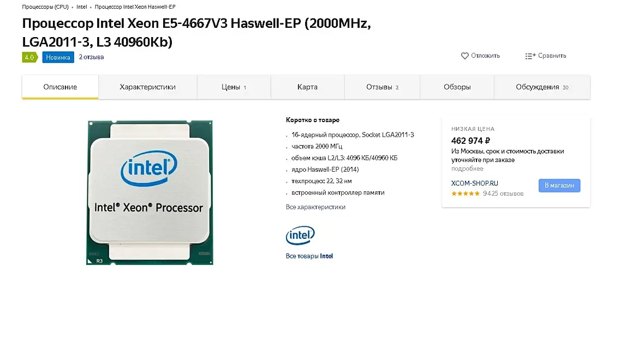Follow the Все товары Intel link

pos(309,256)
